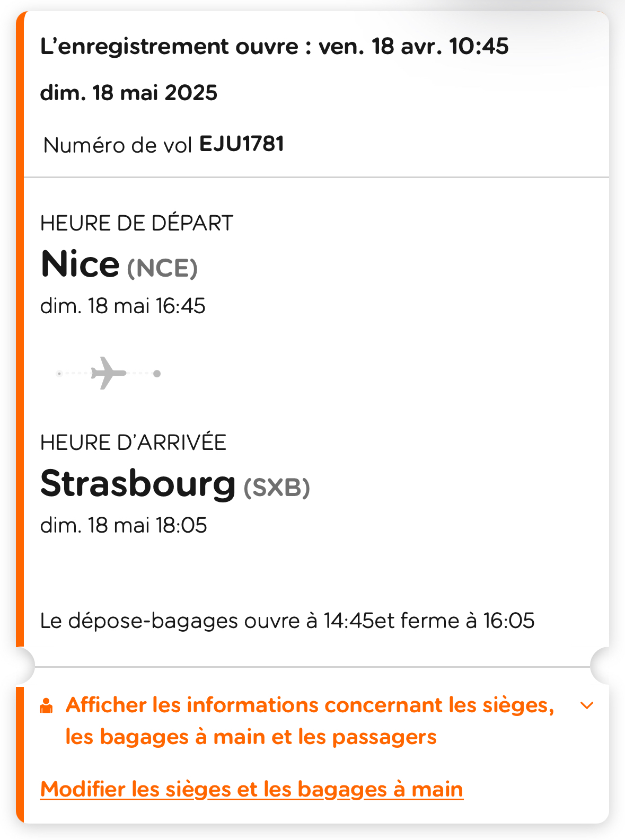Viewport: 625px width, 840px height.
Task: Click the departure time 'dim. 18 mai 16:45'
Action: click(x=123, y=306)
